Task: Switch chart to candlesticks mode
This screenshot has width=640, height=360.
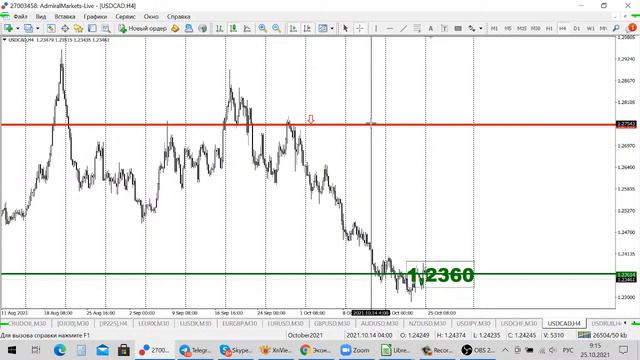Action: click(233, 28)
